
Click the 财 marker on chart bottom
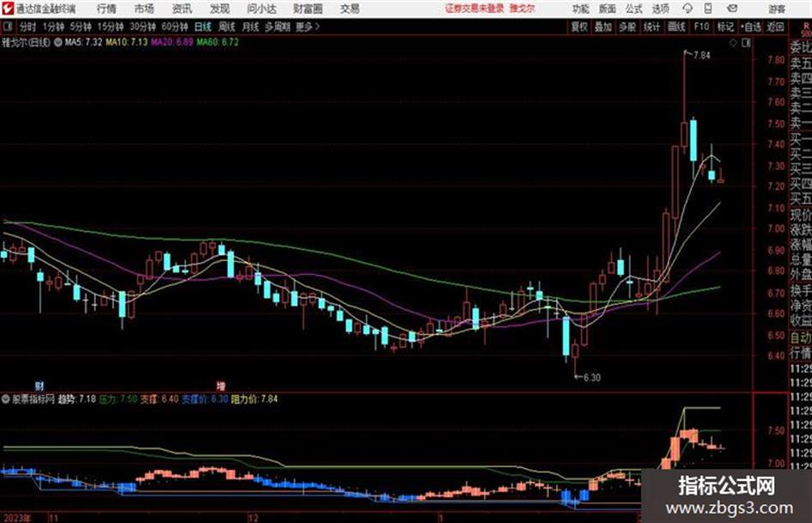40,386
